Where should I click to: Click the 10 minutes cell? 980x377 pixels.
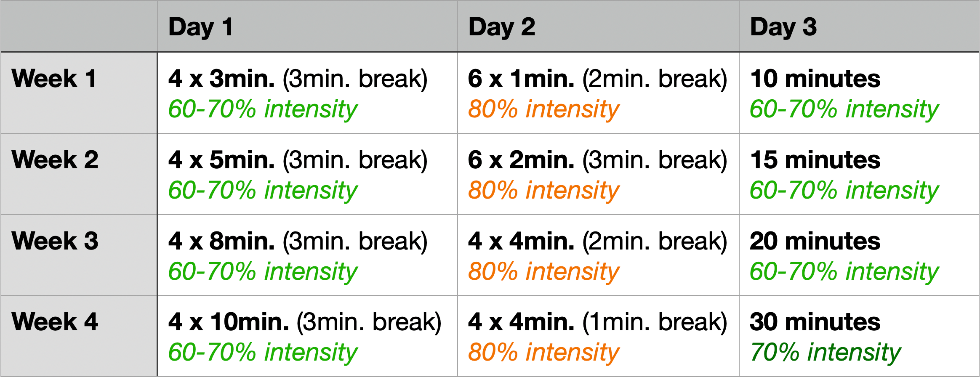pos(859,93)
